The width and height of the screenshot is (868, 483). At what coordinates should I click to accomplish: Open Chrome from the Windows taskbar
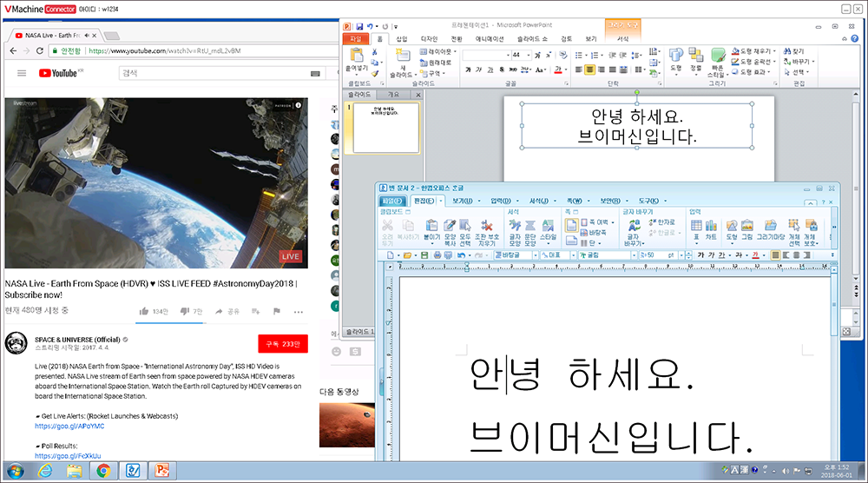click(x=103, y=471)
